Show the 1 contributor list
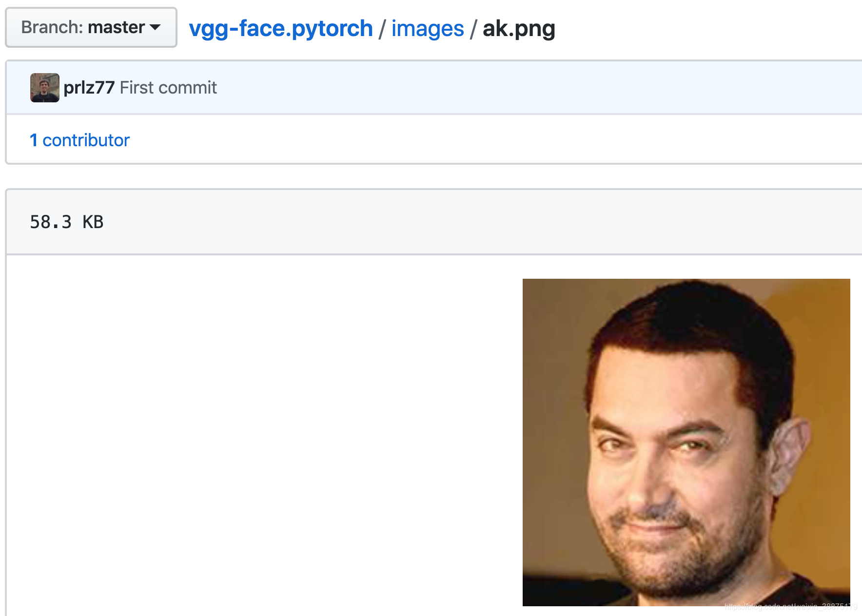862x616 pixels. [x=79, y=140]
